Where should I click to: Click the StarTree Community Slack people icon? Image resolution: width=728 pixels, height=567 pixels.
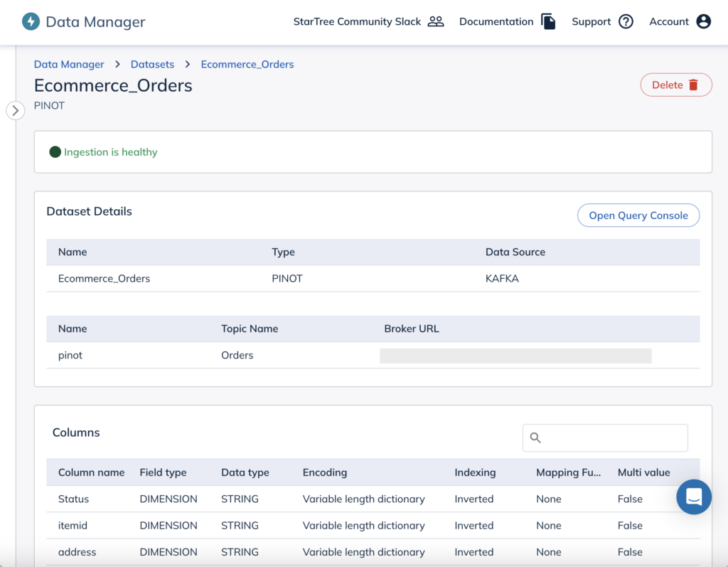(436, 21)
